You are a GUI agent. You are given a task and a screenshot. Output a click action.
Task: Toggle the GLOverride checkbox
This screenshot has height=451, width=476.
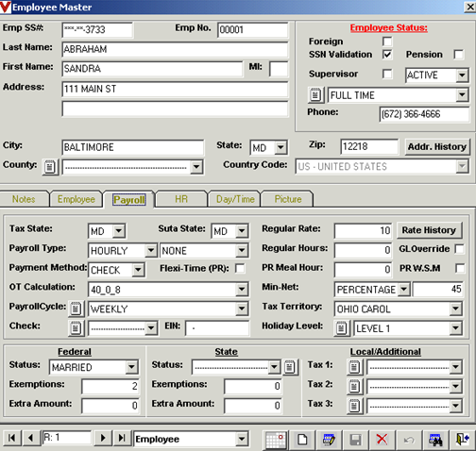(460, 249)
